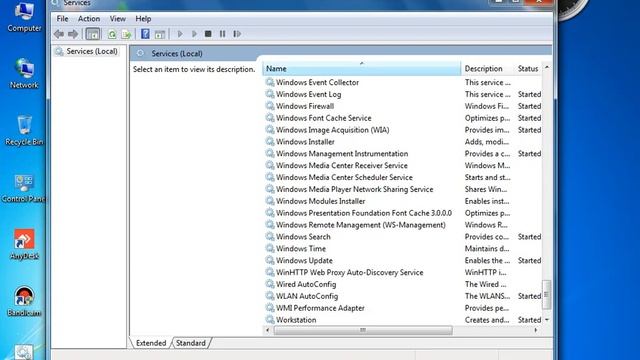Click the Pause Service icon
Viewport: 640px width, 360px height.
(222, 34)
